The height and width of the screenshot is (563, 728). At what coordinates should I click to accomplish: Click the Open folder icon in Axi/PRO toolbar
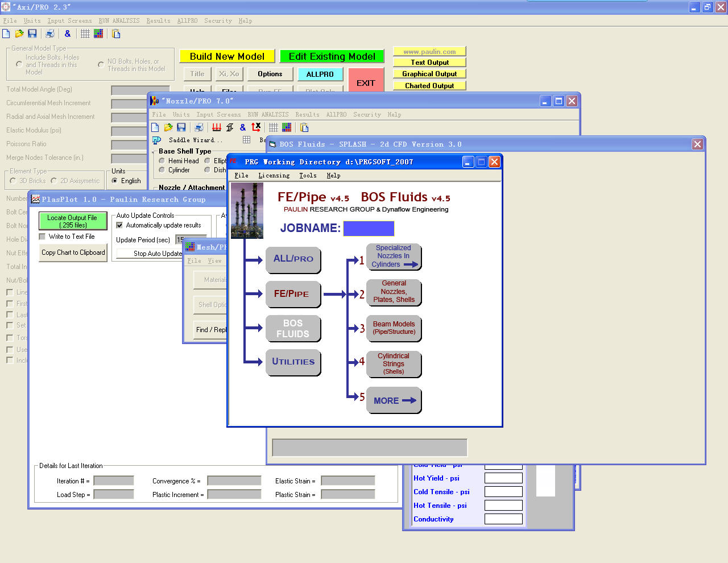point(19,34)
